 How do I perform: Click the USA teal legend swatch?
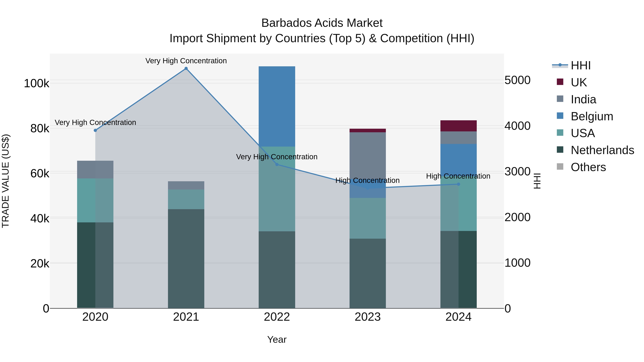click(x=560, y=133)
